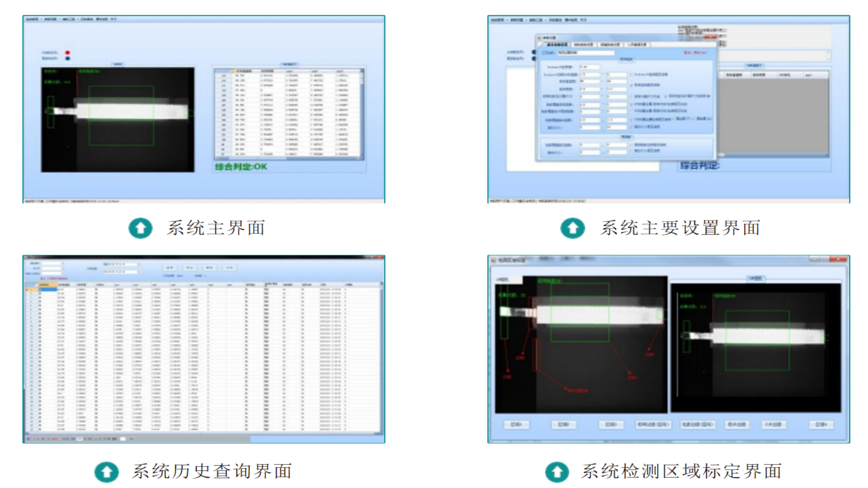Viewport: 868px width, 488px height.
Task: Click the left annotated image in calibration window
Action: click(x=581, y=345)
